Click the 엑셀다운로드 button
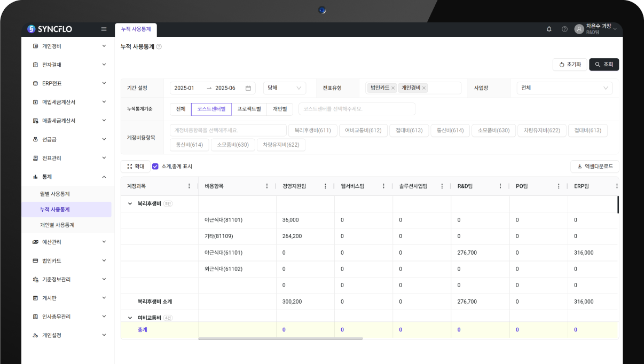The width and height of the screenshot is (644, 364). point(594,167)
